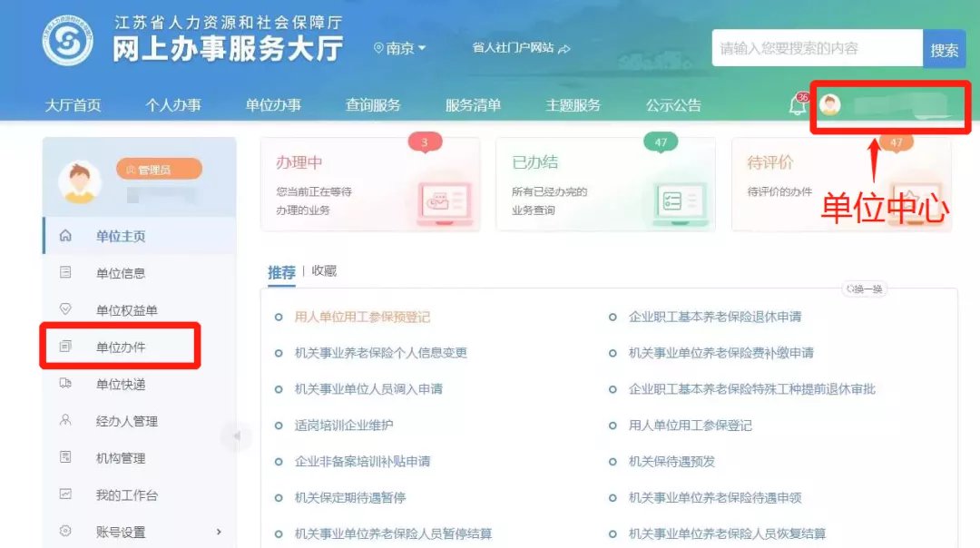Open link 机关事业单位养老保险人员暂停结算
The height and width of the screenshot is (548, 980).
(x=393, y=533)
